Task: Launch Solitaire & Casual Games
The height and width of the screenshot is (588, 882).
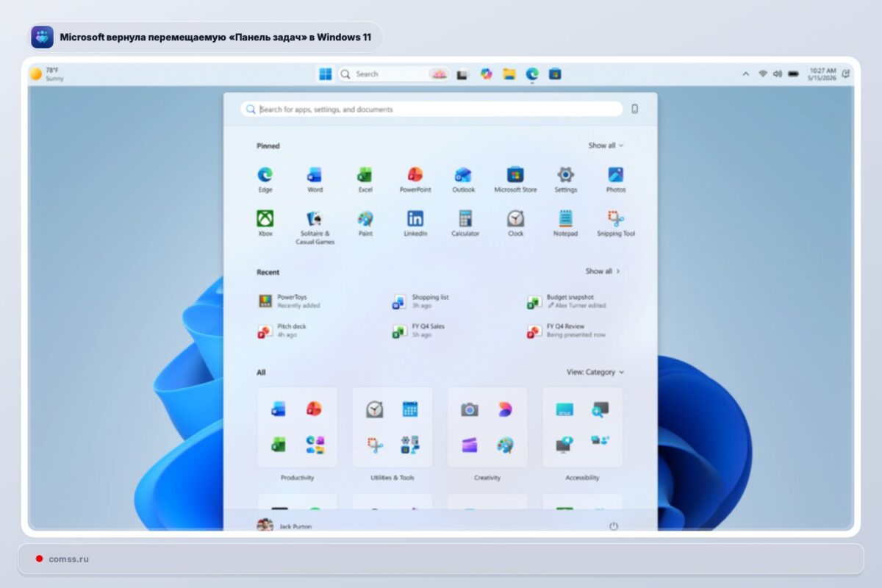Action: [315, 227]
